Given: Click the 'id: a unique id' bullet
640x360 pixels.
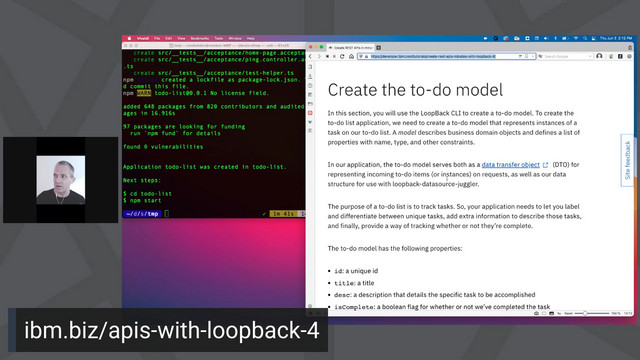Looking at the screenshot, I should (x=356, y=271).
